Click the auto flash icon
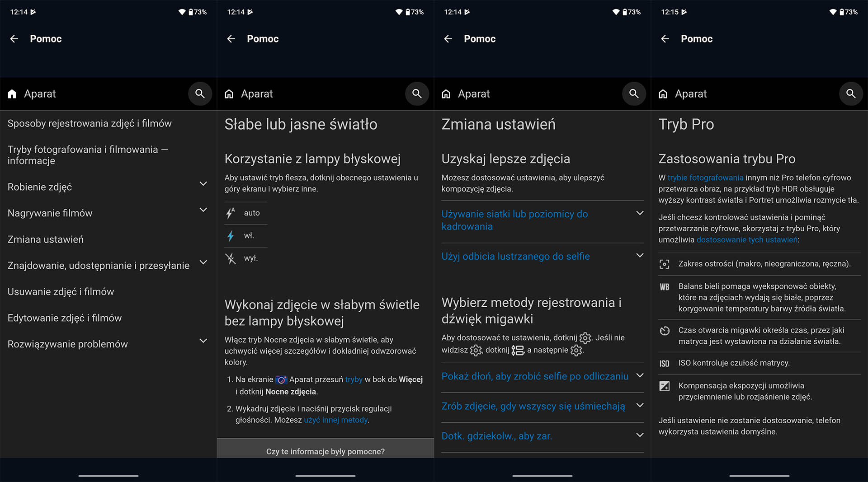The height and width of the screenshot is (482, 868). [231, 213]
